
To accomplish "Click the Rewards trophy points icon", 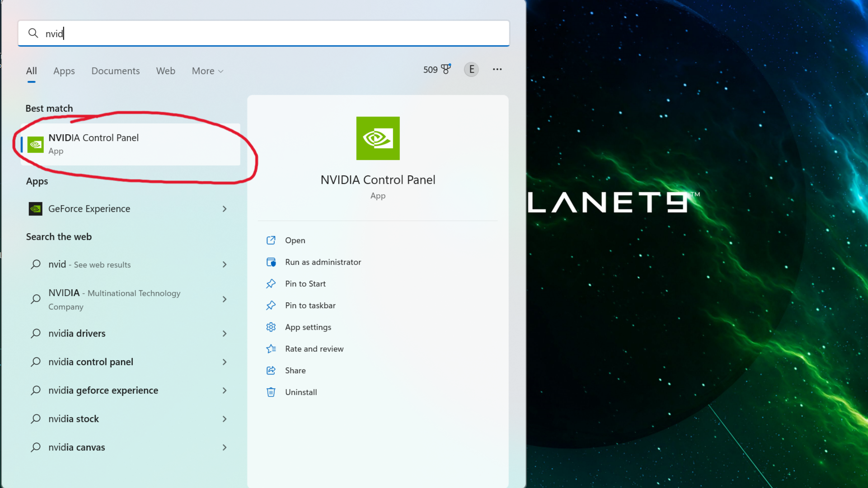I will click(x=446, y=69).
